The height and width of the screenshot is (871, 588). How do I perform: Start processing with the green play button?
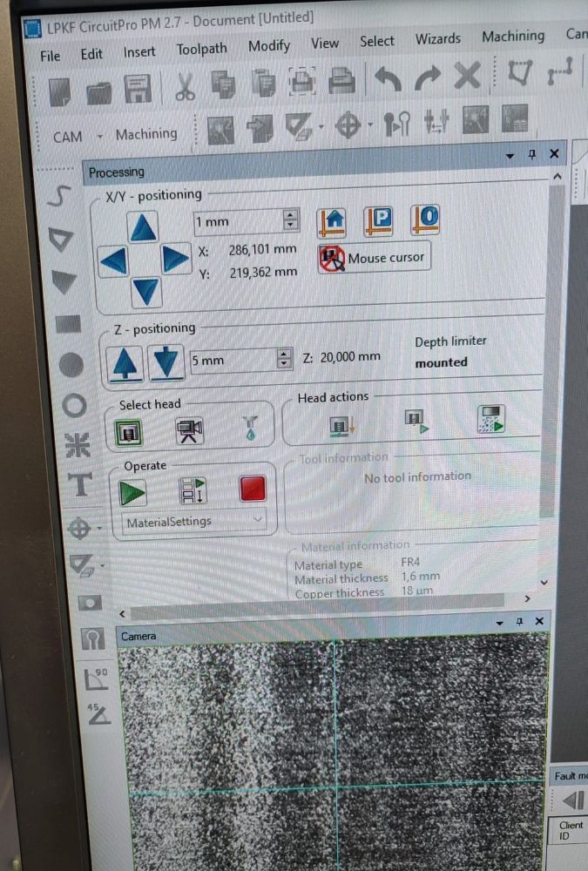(x=132, y=493)
